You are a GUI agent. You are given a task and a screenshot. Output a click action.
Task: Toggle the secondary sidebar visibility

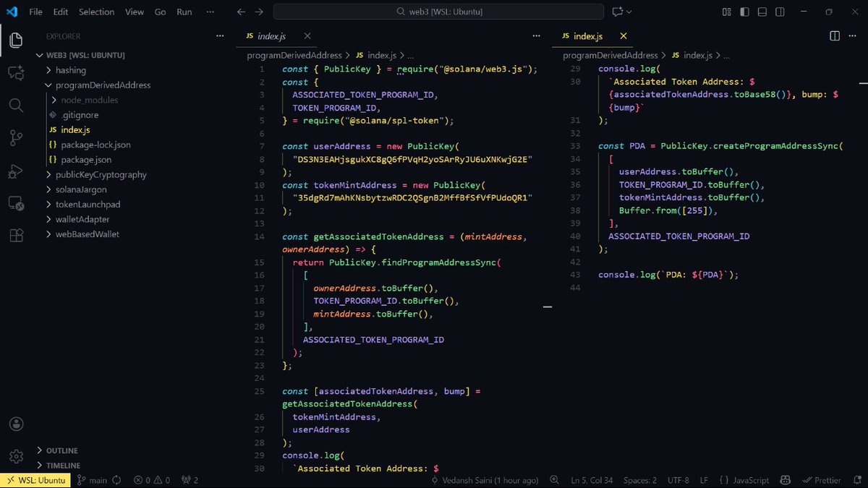click(779, 12)
